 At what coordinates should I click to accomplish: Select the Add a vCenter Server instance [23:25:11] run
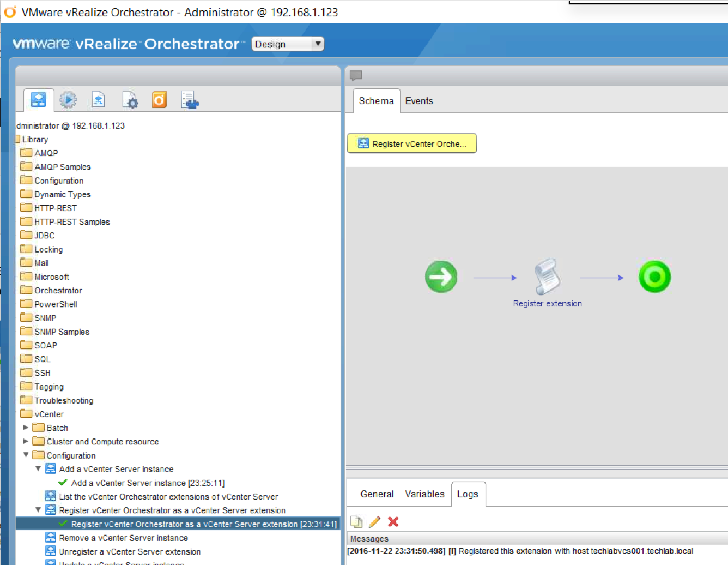click(x=148, y=483)
